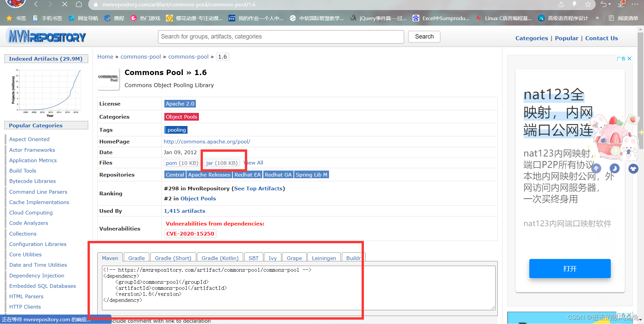Click the search input field
This screenshot has width=644, height=324.
coord(281,37)
